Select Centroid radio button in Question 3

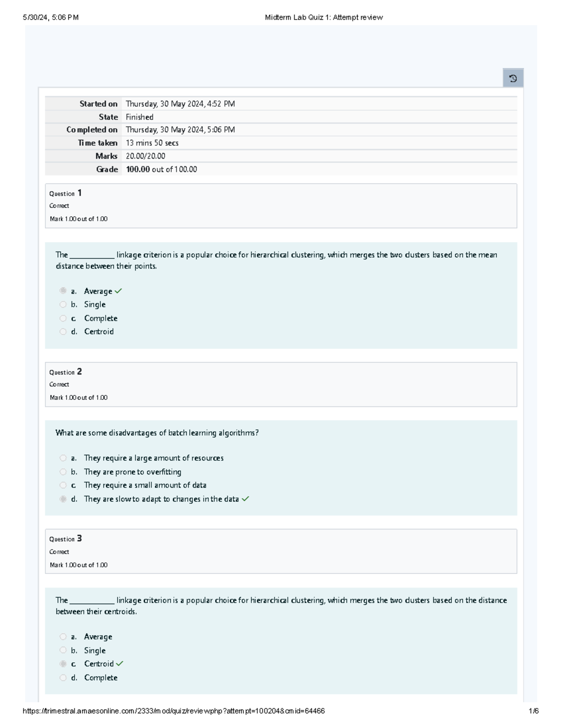coord(63,664)
